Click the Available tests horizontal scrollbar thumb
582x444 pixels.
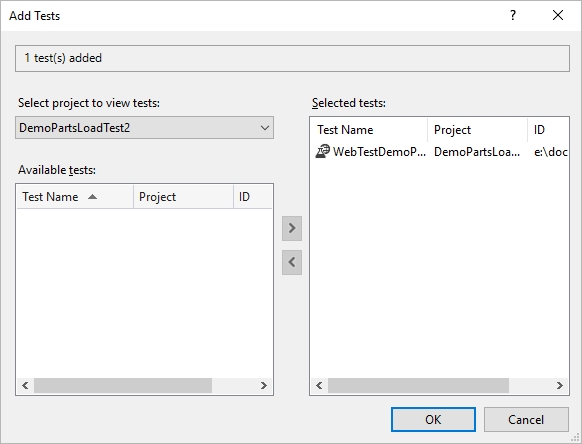pos(123,386)
